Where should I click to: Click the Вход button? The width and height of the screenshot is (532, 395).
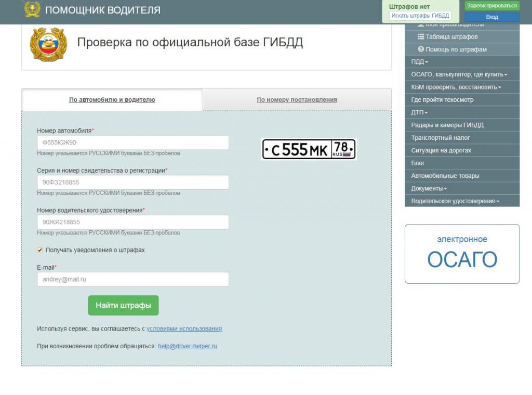coord(492,17)
